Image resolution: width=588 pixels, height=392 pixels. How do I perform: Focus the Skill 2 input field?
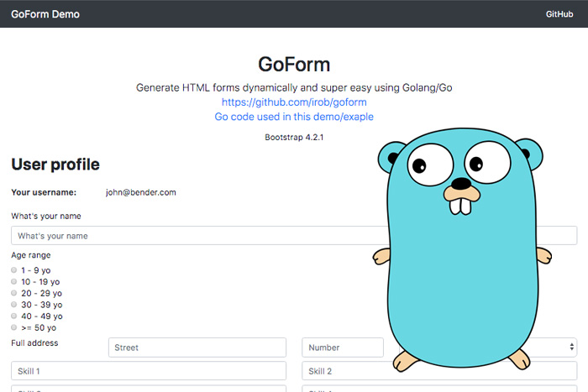click(x=439, y=371)
